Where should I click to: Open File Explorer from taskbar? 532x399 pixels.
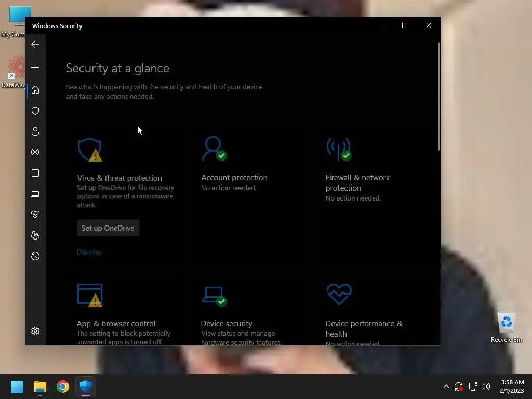pyautogui.click(x=39, y=387)
